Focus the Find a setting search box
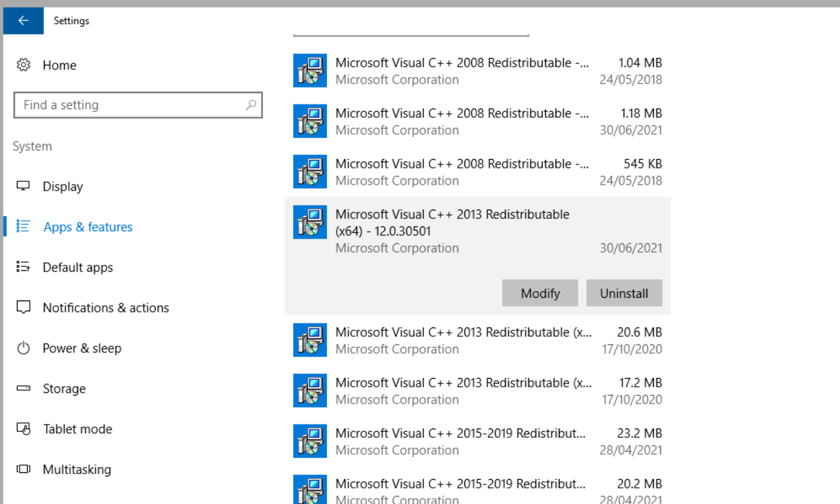The image size is (840, 504). click(x=138, y=105)
